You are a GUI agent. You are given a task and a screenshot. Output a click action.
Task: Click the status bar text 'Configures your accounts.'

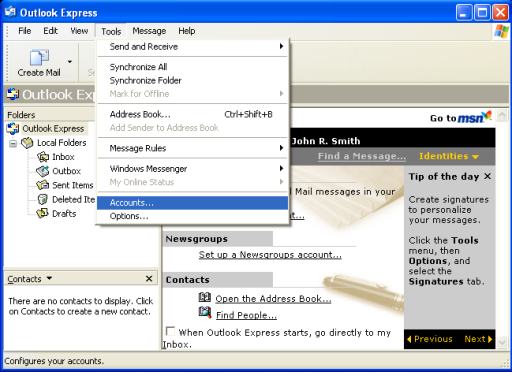(x=54, y=361)
